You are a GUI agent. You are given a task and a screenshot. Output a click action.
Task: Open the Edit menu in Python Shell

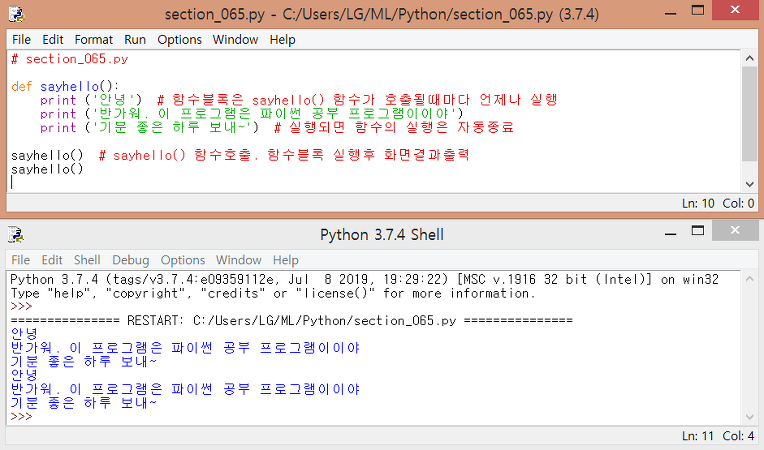[x=52, y=260]
